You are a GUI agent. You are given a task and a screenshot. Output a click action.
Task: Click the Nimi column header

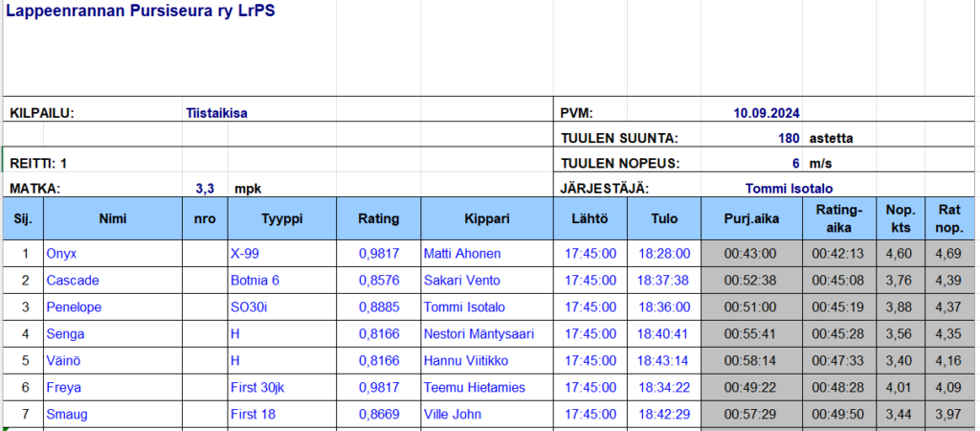coord(113,219)
